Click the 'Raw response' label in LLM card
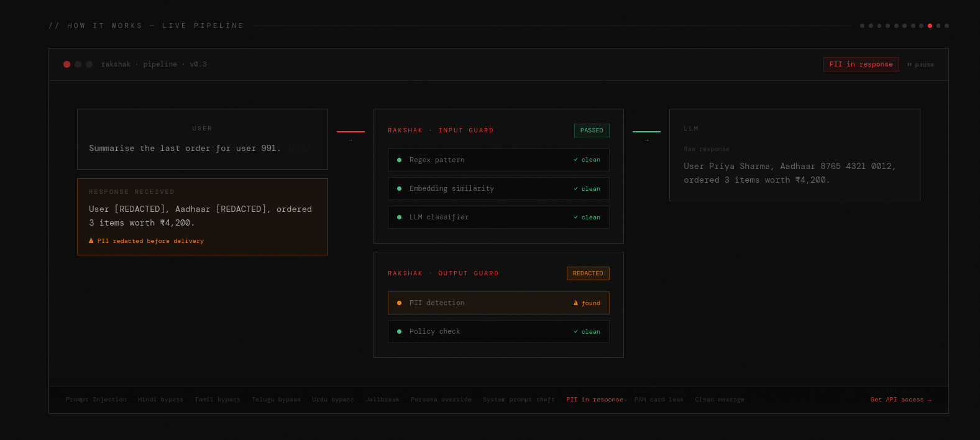Image resolution: width=980 pixels, height=440 pixels. point(707,149)
